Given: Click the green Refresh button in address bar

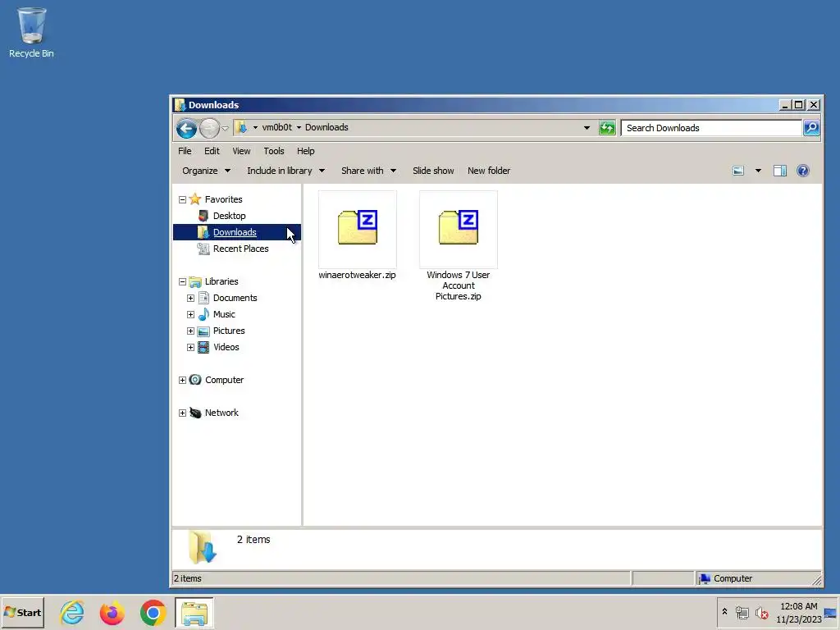Looking at the screenshot, I should (607, 127).
